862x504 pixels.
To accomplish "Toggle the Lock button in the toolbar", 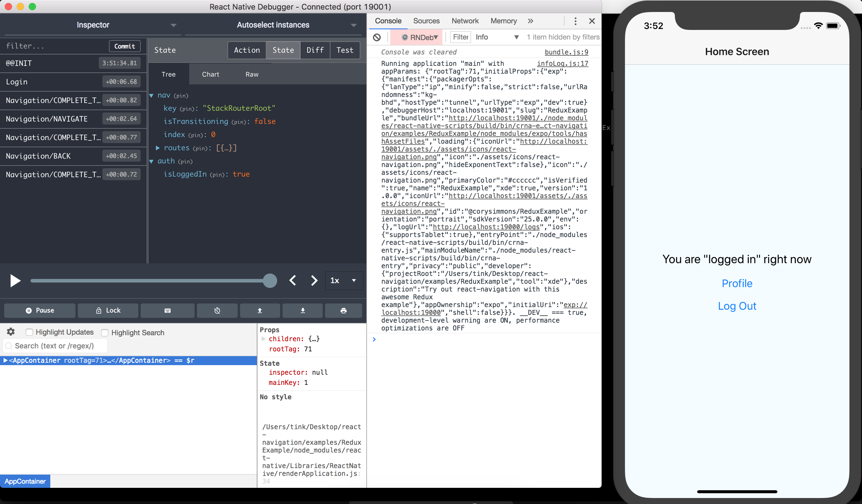I will [x=108, y=310].
